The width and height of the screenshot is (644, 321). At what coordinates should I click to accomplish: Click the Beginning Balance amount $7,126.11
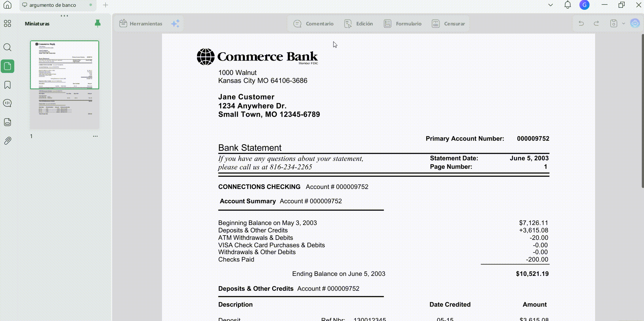click(x=533, y=223)
